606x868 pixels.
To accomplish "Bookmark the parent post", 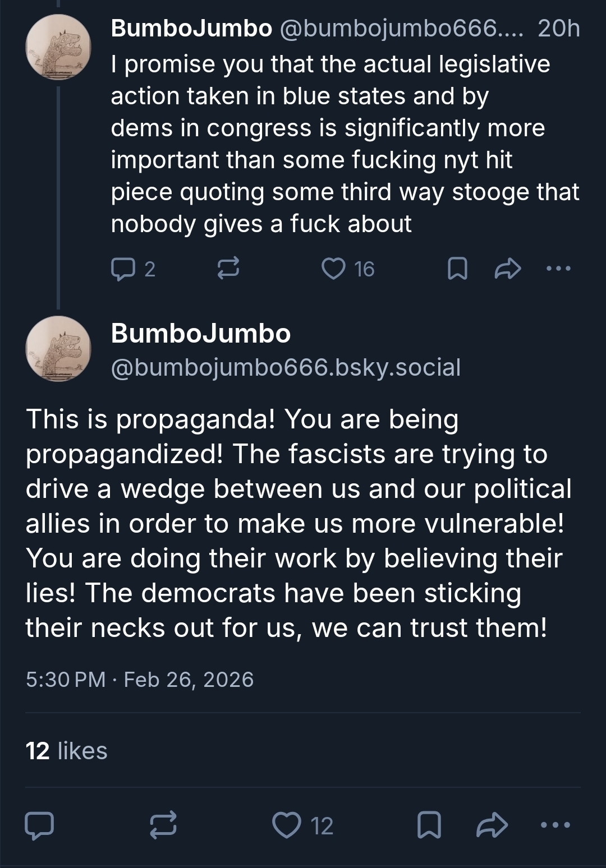I will pyautogui.click(x=457, y=269).
